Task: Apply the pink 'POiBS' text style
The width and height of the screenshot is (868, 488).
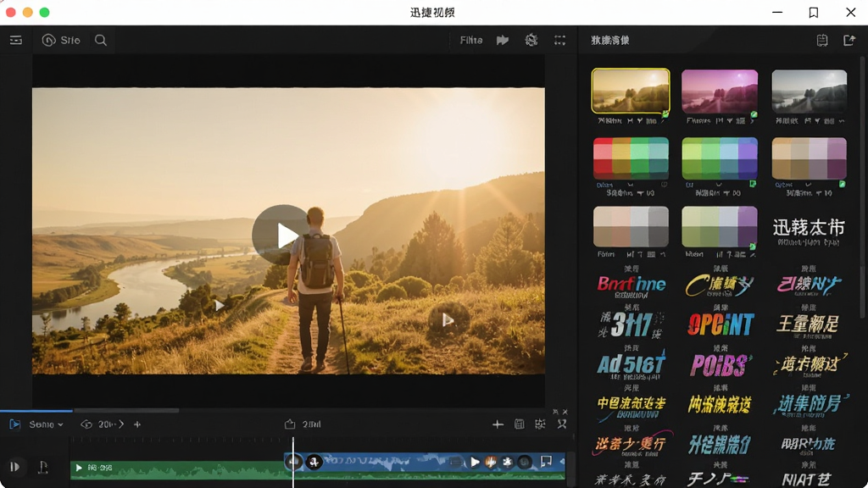Action: 721,365
